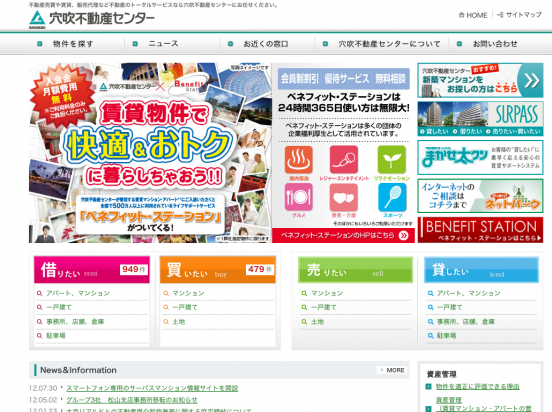The width and height of the screenshot is (552, 412).
Task: Click the hearts childcare and nursing icon
Action: coord(344,198)
